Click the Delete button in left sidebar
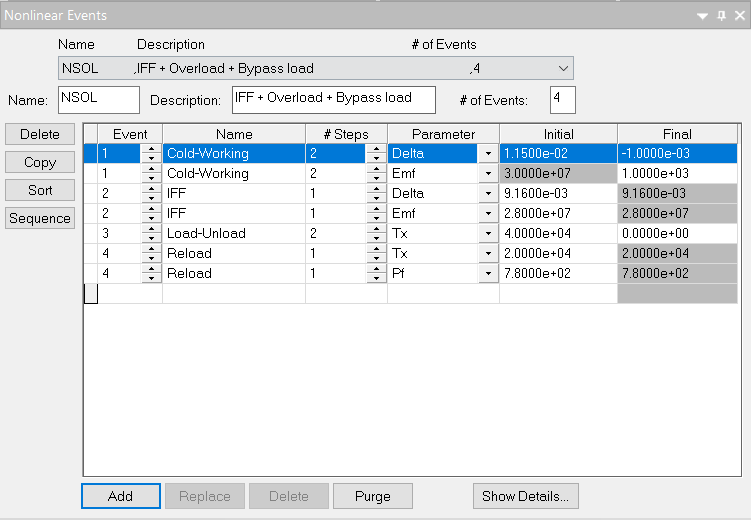The width and height of the screenshot is (751, 520). [40, 134]
